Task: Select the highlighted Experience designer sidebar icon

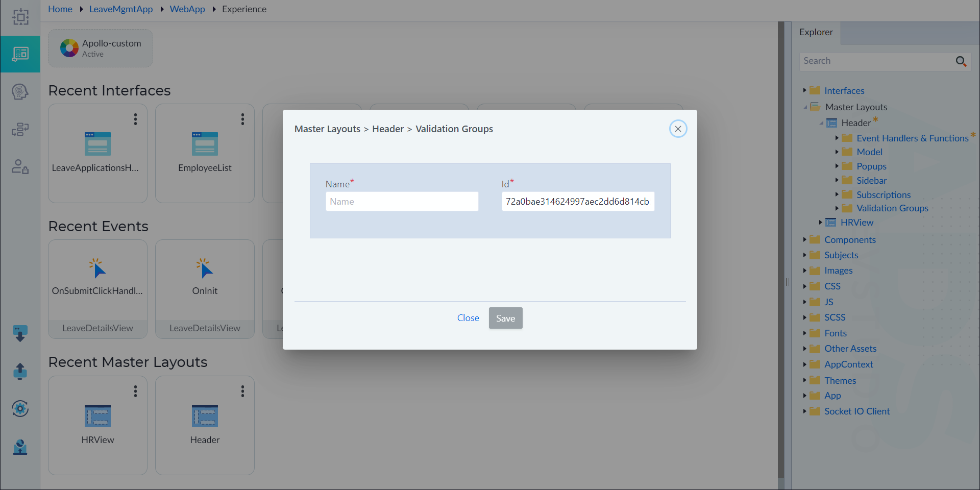Action: tap(20, 54)
